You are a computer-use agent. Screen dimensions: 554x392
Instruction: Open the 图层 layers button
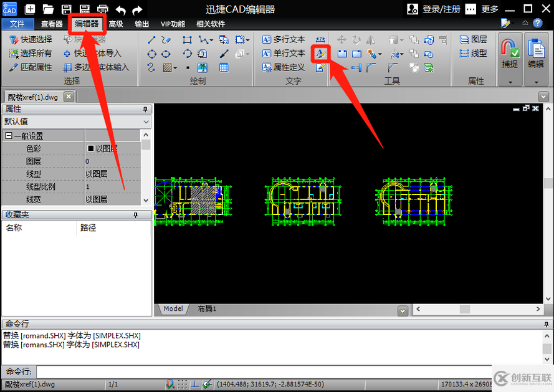474,40
